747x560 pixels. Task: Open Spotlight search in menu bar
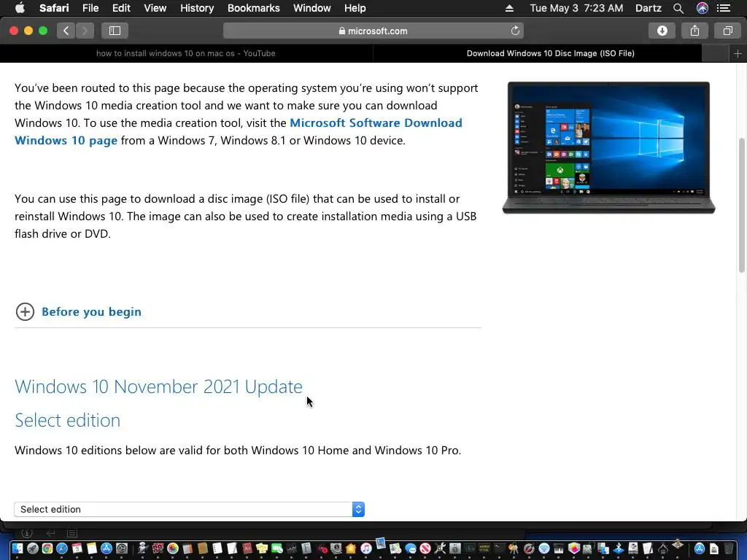(x=678, y=8)
